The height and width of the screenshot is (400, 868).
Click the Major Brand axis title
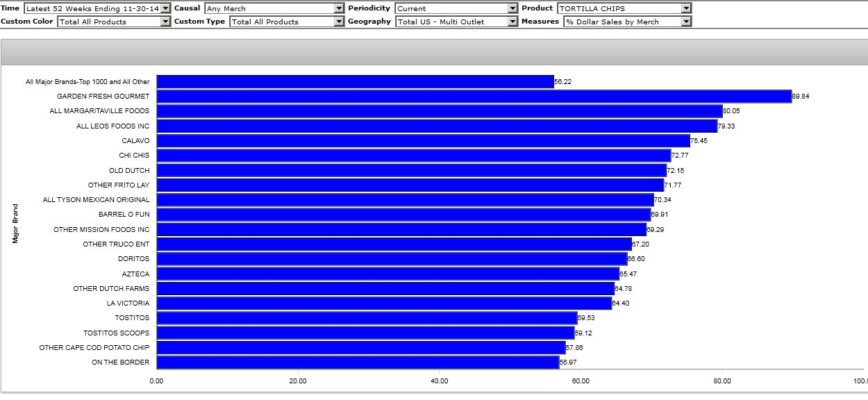tap(15, 222)
